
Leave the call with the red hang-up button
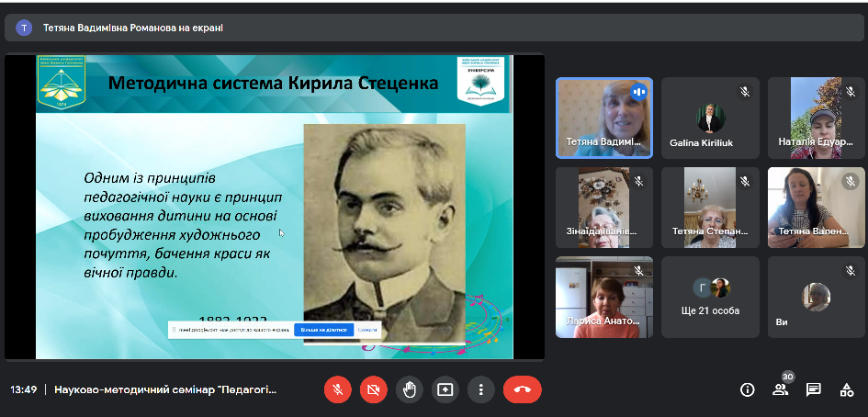(522, 389)
